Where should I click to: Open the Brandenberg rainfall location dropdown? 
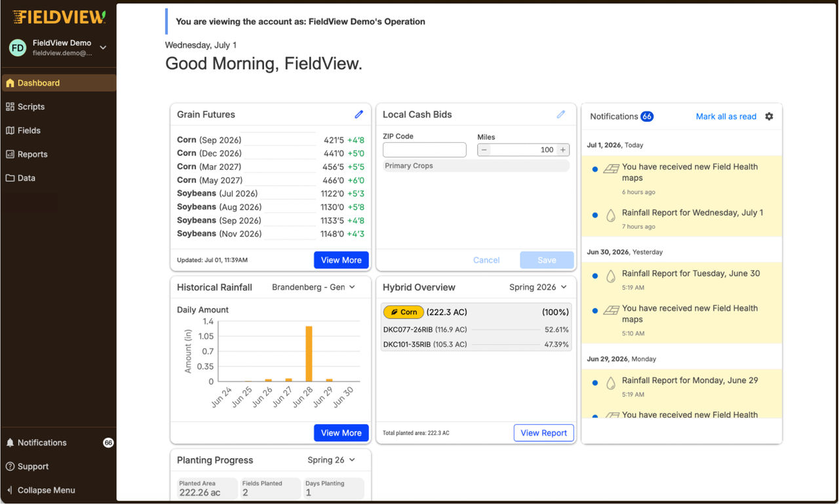pos(313,287)
